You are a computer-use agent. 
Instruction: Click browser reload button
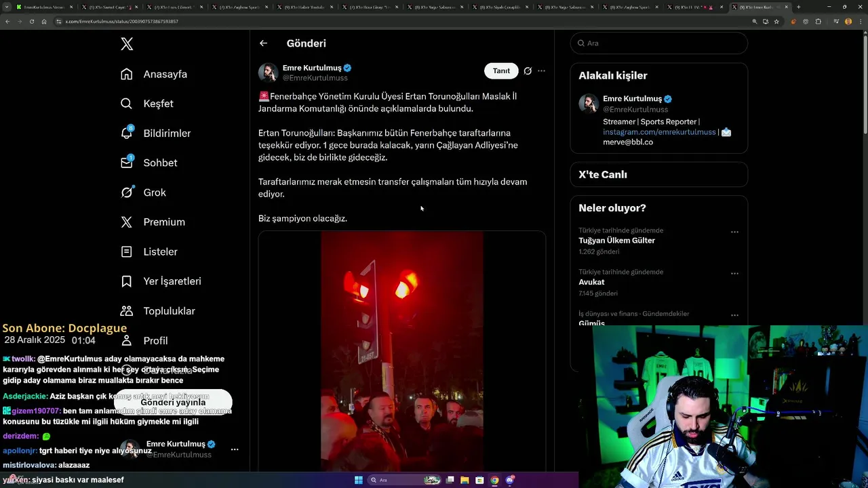point(31,21)
